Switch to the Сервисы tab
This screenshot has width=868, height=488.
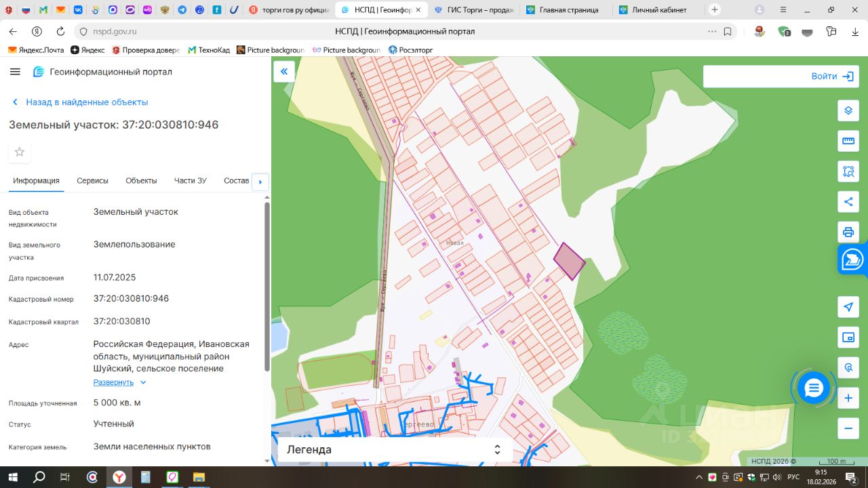92,180
